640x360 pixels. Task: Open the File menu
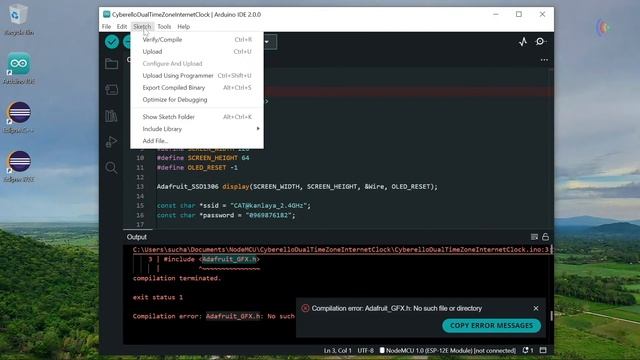point(107,27)
